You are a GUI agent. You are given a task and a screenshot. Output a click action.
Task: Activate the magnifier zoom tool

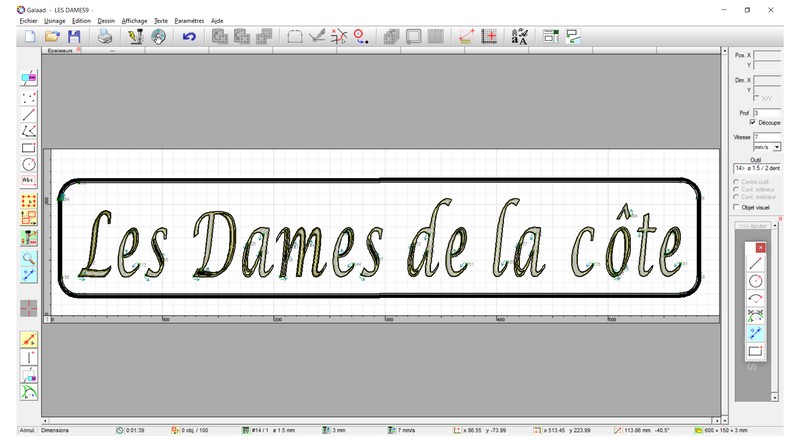[x=29, y=257]
